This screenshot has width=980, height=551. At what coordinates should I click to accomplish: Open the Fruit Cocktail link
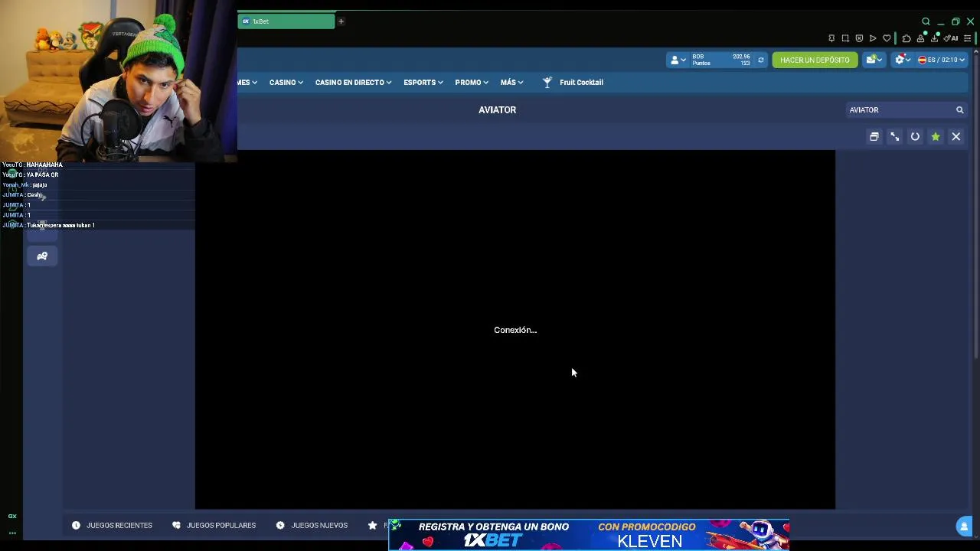[581, 83]
